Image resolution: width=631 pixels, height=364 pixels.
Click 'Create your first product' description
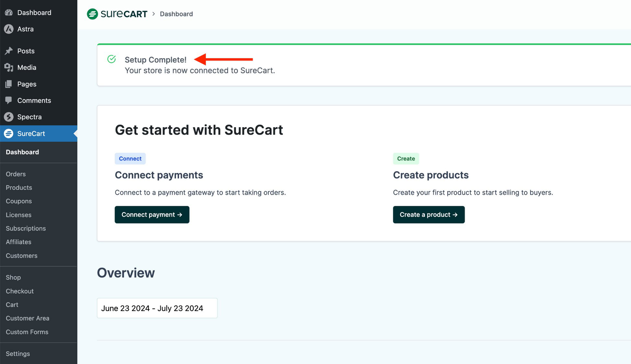(x=473, y=193)
